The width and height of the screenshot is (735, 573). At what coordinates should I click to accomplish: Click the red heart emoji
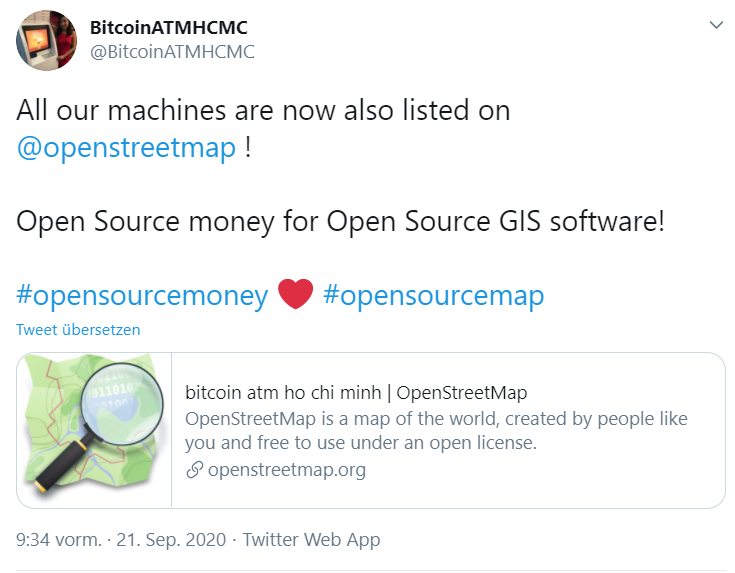tap(295, 295)
